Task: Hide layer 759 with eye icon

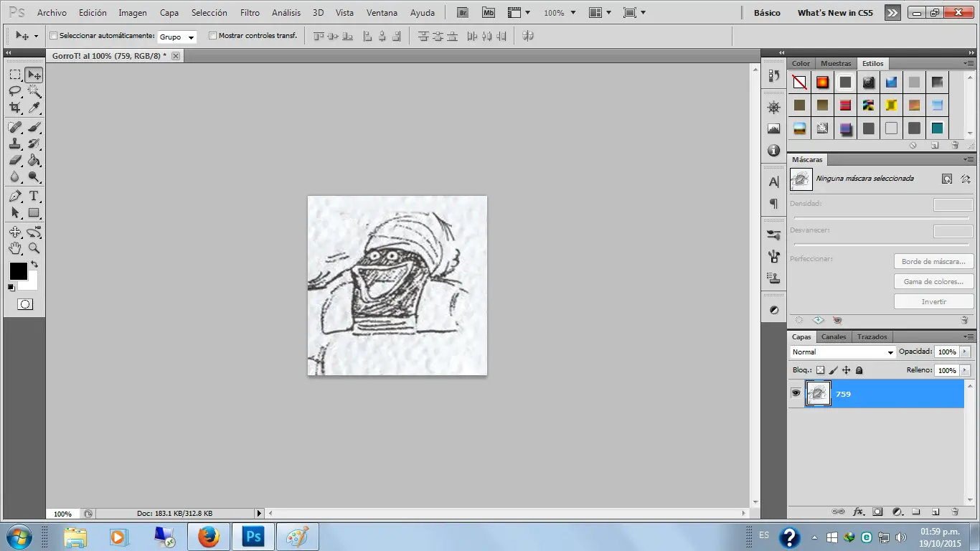Action: coord(796,393)
